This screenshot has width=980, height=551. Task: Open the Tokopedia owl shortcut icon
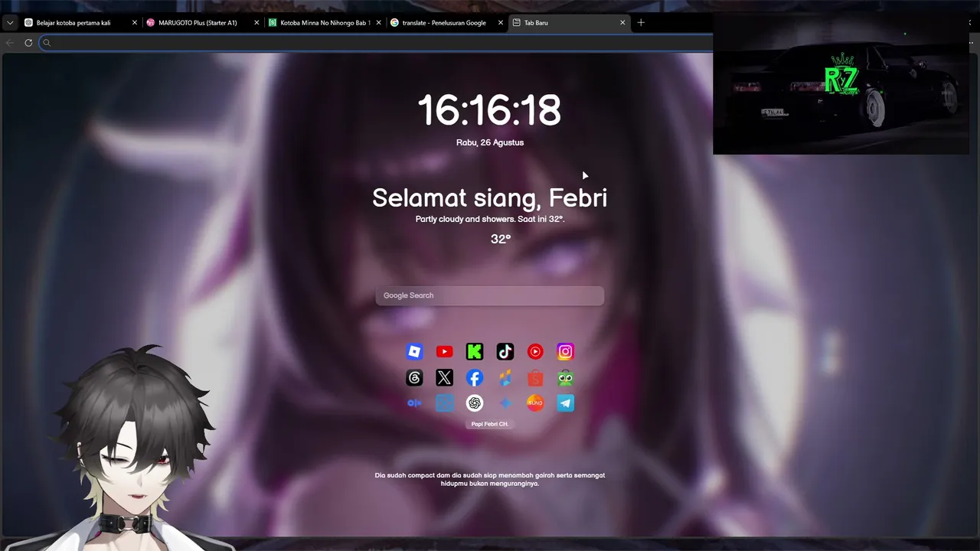pos(566,378)
